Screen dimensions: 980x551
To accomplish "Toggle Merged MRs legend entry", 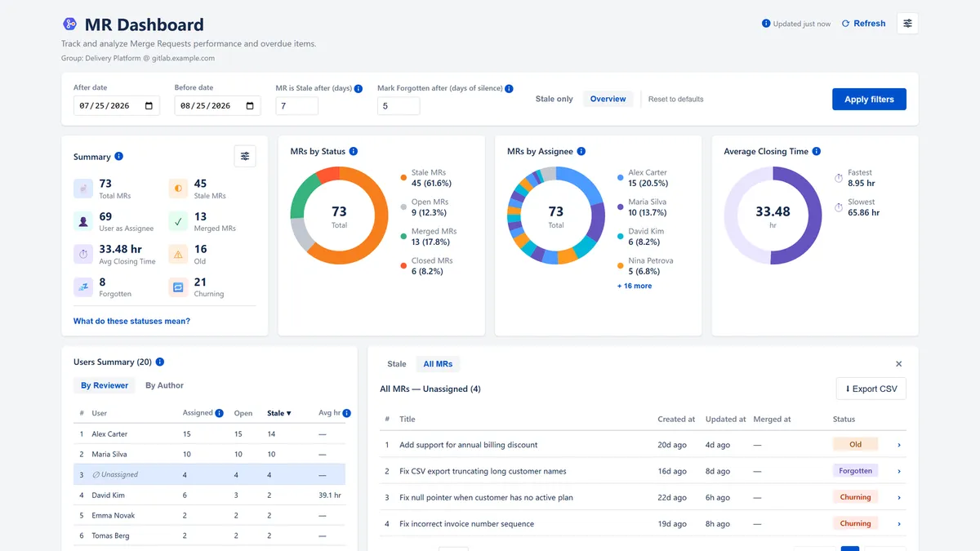I will [429, 237].
